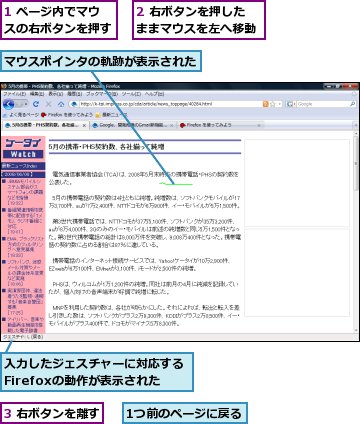The width and height of the screenshot is (360, 424).
Task: Focus the URL address field
Action: pyautogui.click(x=171, y=104)
